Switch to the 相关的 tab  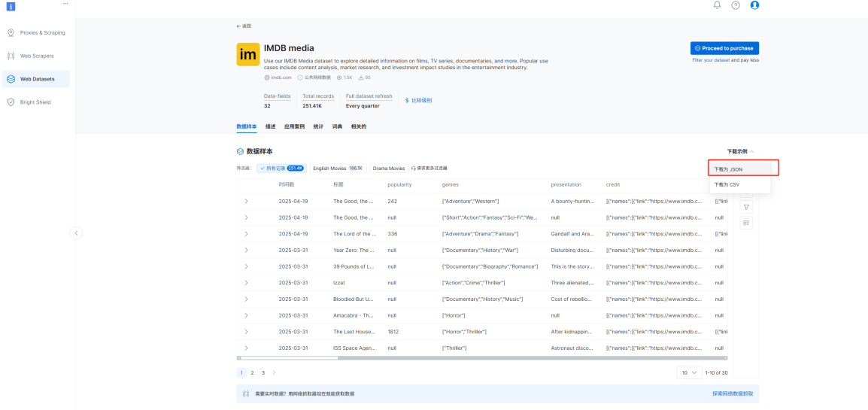358,126
